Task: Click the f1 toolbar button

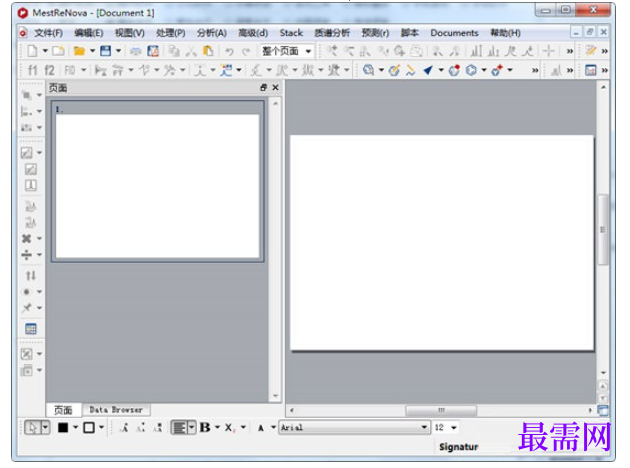Action: [33, 71]
